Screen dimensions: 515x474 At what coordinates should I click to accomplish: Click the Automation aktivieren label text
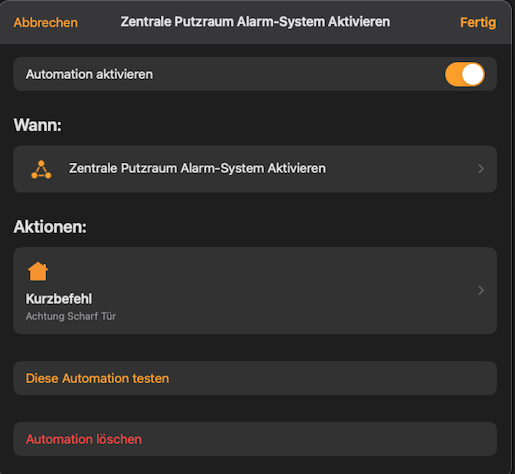click(89, 74)
